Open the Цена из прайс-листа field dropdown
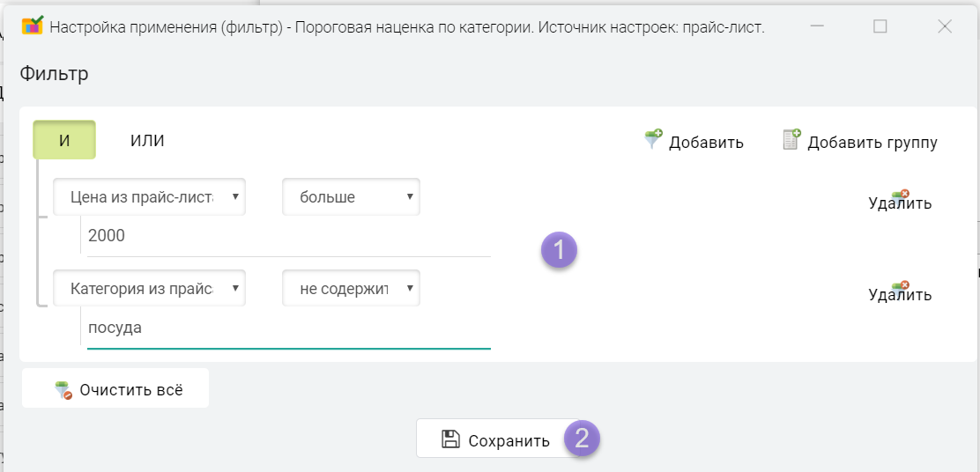This screenshot has height=472, width=980. click(149, 197)
